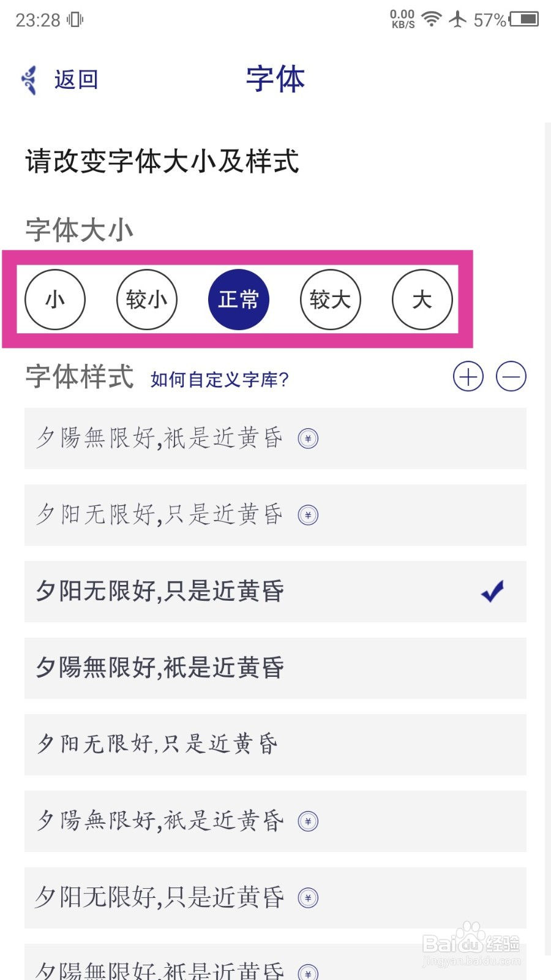Choose the fourth traditional bold font style
Screen dimensions: 551x980
coord(275,668)
